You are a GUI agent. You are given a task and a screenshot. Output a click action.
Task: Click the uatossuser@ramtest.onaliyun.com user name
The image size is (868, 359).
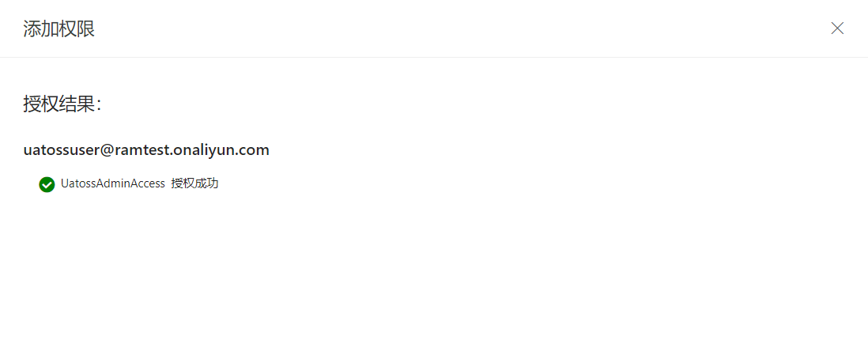tap(146, 149)
